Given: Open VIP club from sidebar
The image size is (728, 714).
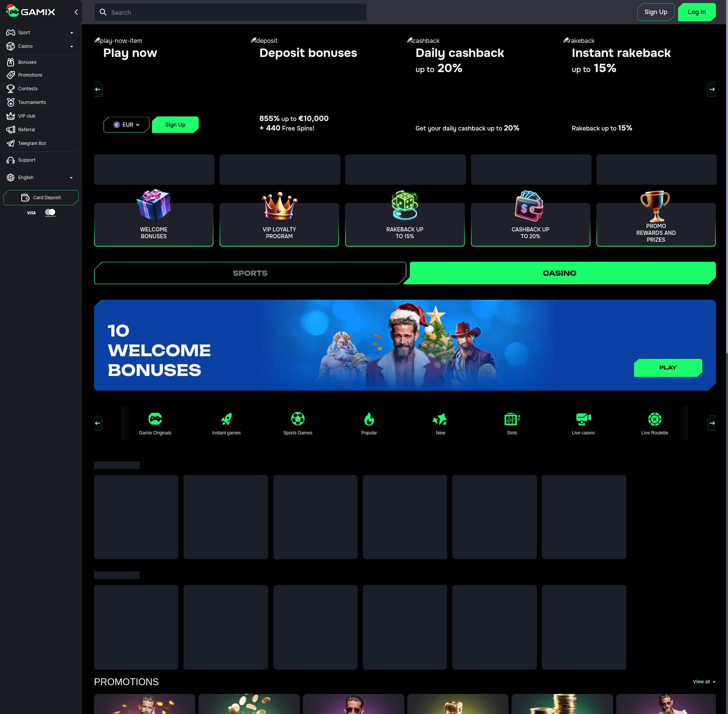Looking at the screenshot, I should click(x=27, y=116).
